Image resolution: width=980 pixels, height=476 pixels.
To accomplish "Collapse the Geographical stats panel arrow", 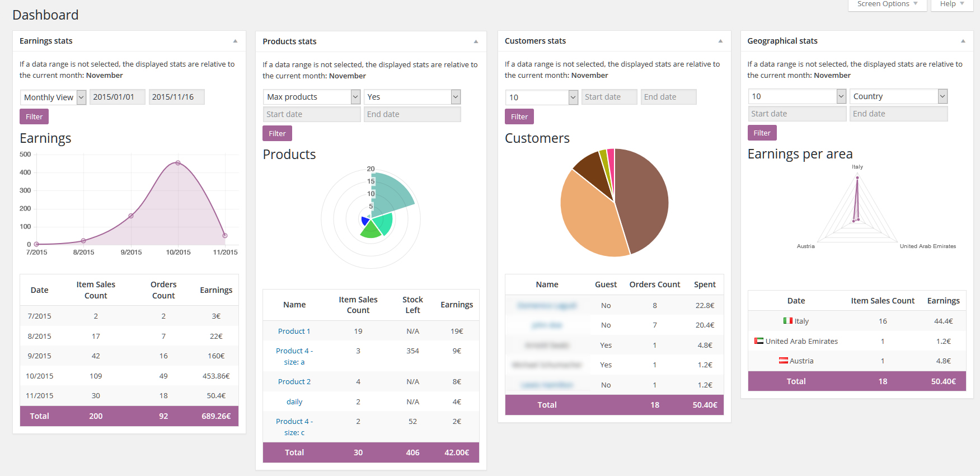I will coord(963,41).
